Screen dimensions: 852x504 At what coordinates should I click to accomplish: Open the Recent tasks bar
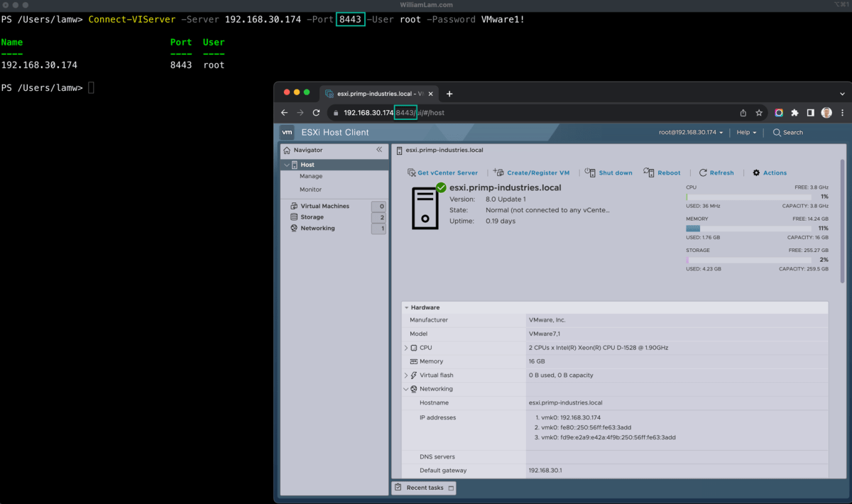[x=424, y=488]
